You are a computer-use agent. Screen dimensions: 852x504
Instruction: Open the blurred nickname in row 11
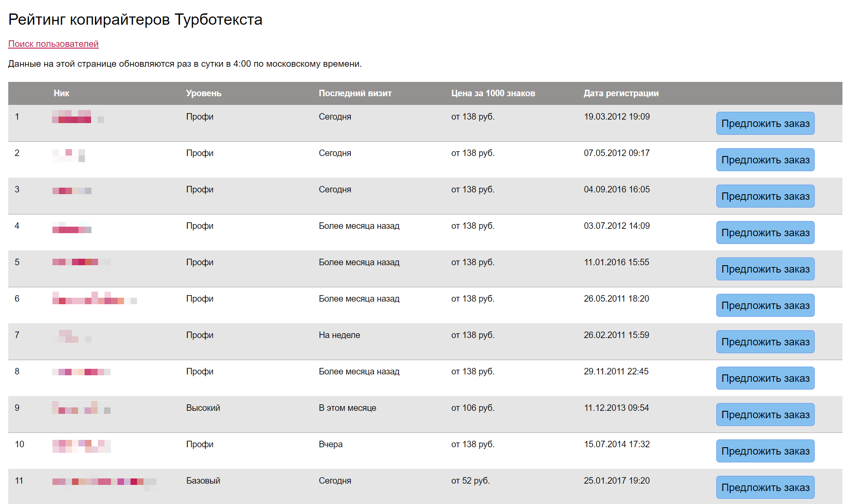(104, 481)
